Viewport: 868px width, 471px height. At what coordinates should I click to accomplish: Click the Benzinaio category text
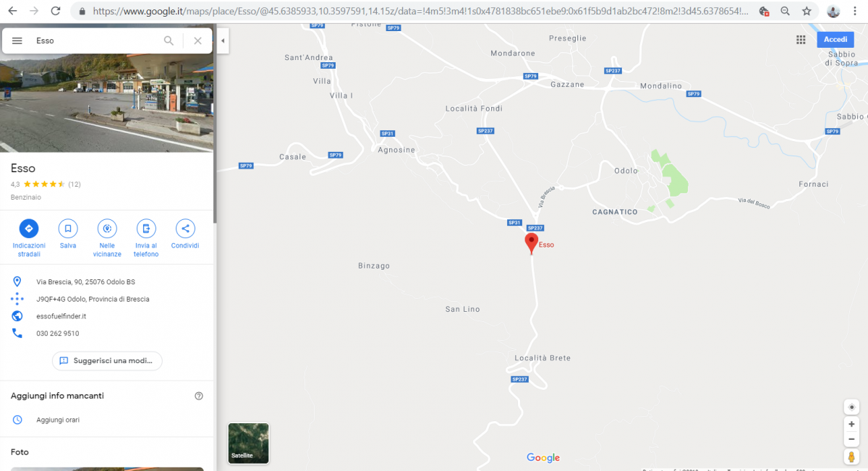[26, 198]
